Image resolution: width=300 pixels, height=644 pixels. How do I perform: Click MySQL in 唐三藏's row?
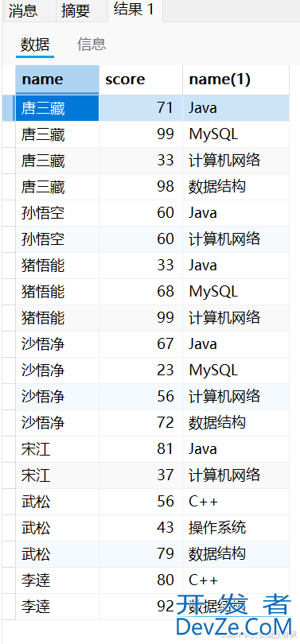tap(236, 134)
